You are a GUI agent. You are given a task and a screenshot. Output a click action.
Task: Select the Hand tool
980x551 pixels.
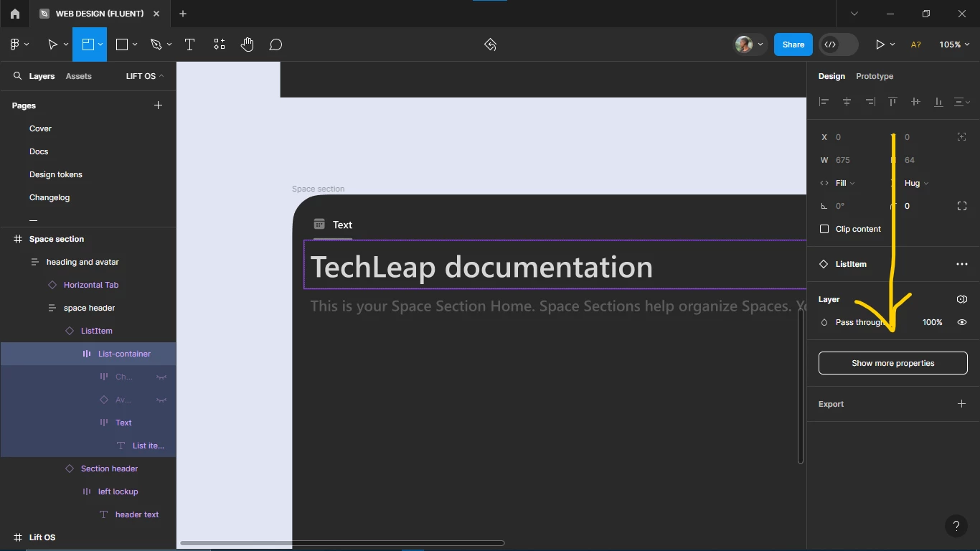(x=248, y=44)
